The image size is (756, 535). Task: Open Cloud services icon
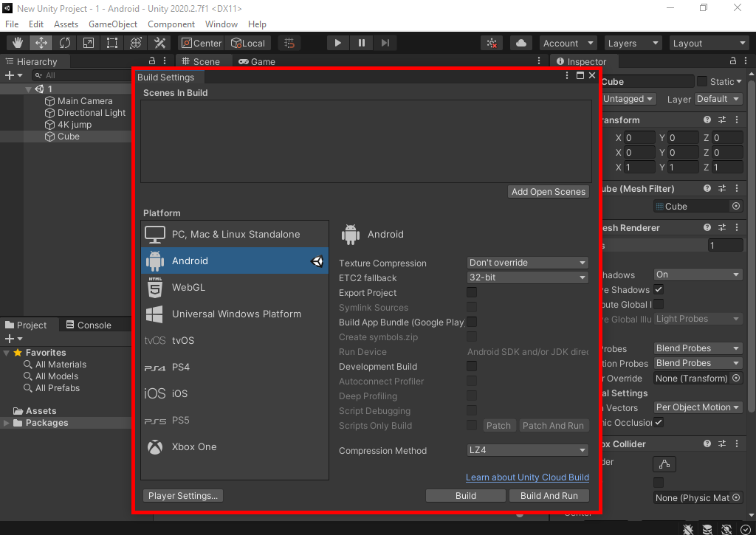[x=522, y=43]
